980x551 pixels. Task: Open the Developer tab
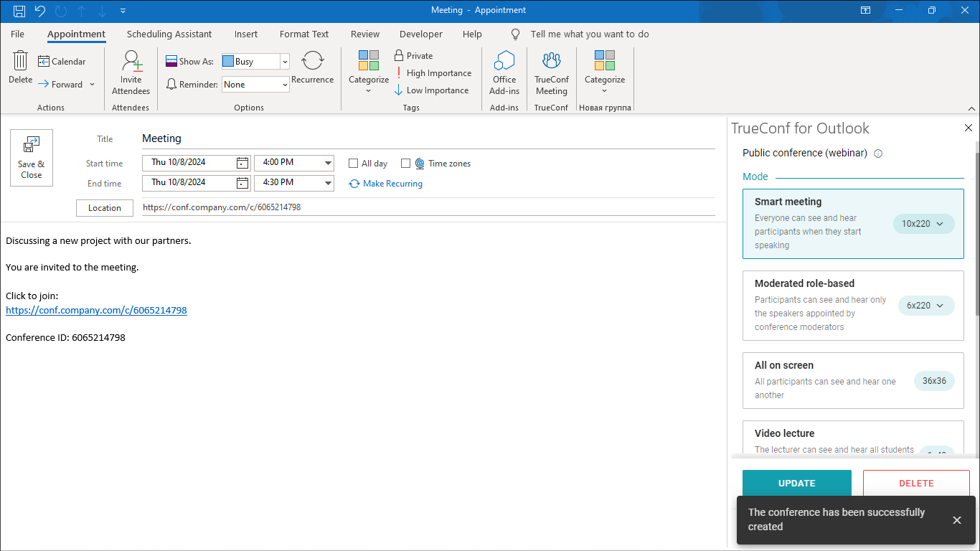(x=421, y=34)
